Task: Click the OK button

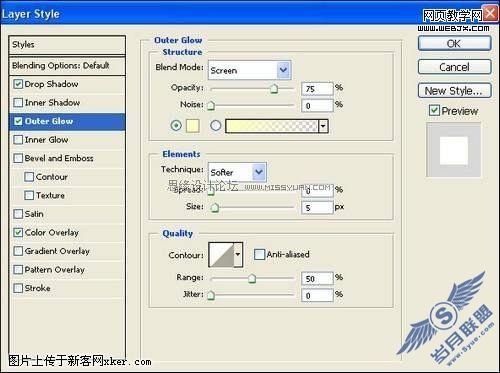Action: click(x=454, y=44)
